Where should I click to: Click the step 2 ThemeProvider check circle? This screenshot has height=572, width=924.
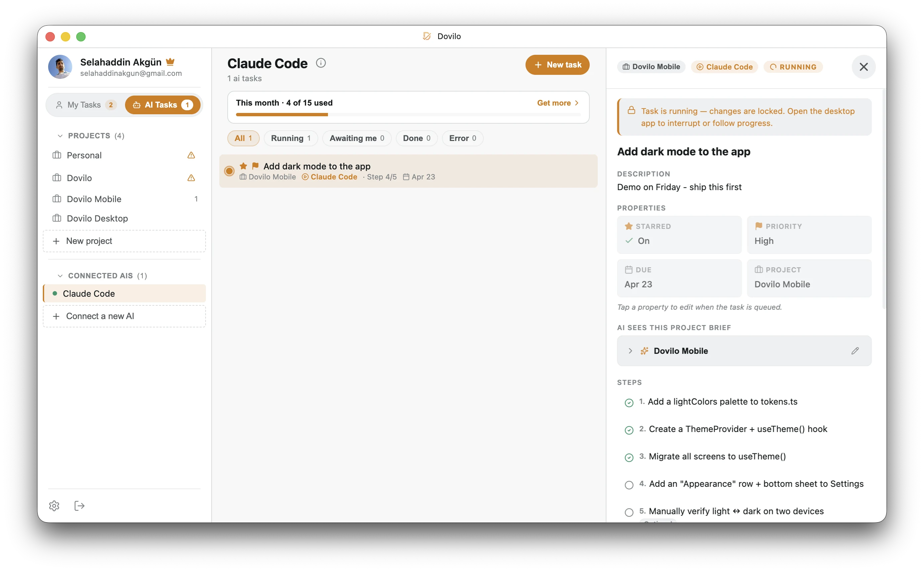(629, 430)
